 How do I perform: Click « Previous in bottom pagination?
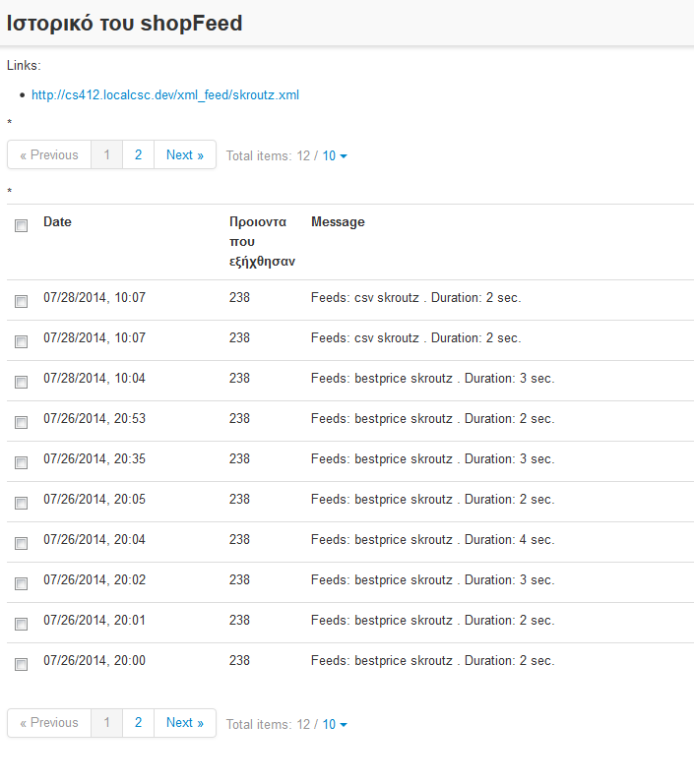[49, 723]
